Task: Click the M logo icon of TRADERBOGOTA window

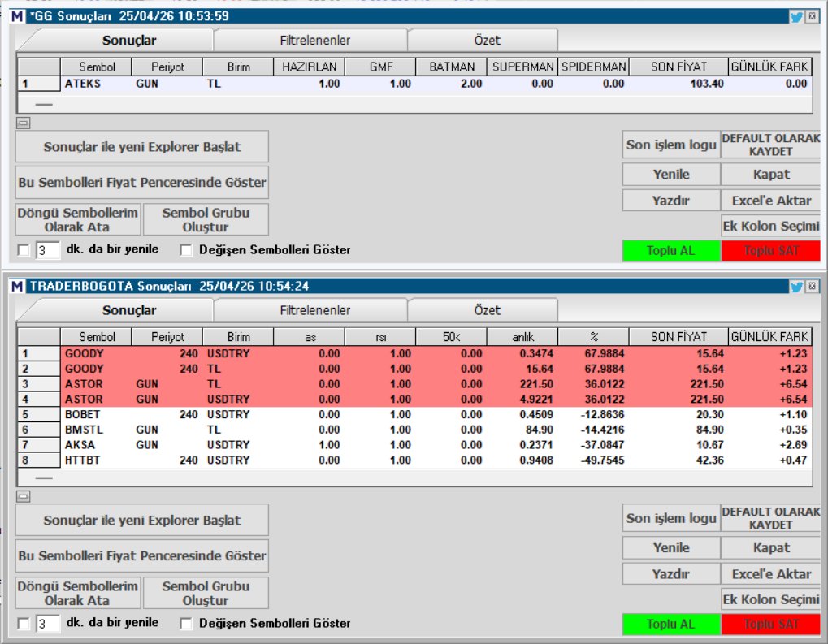Action: pyautogui.click(x=17, y=286)
